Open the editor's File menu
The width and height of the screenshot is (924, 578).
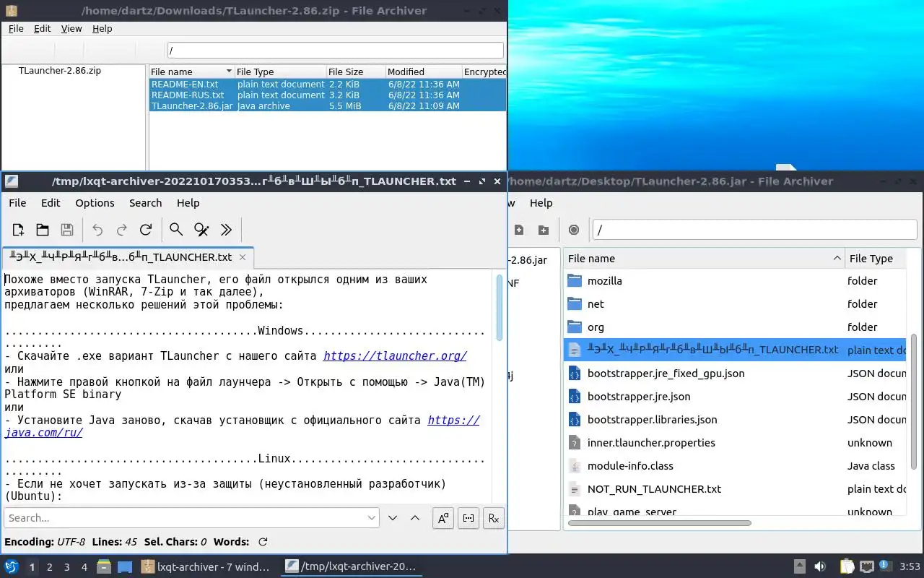[17, 203]
